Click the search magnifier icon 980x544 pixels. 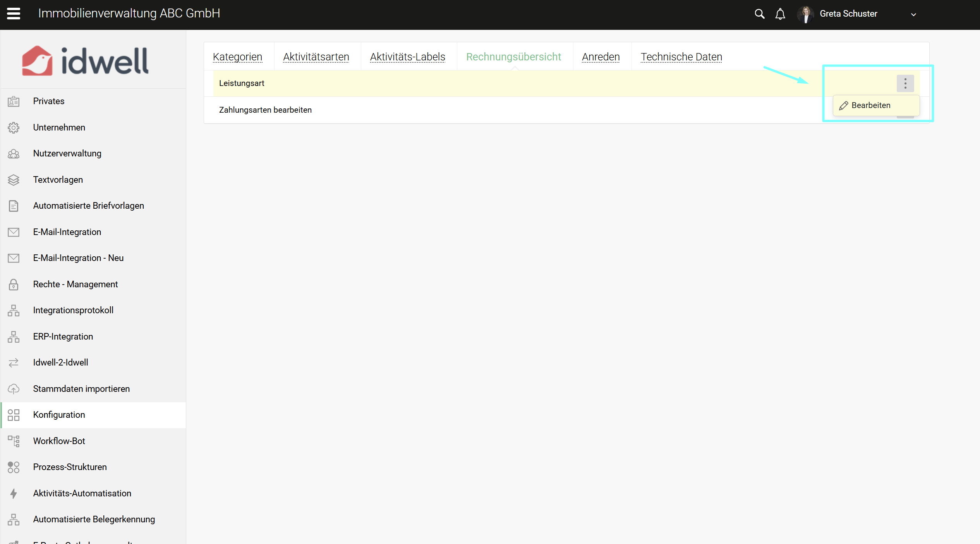[759, 14]
